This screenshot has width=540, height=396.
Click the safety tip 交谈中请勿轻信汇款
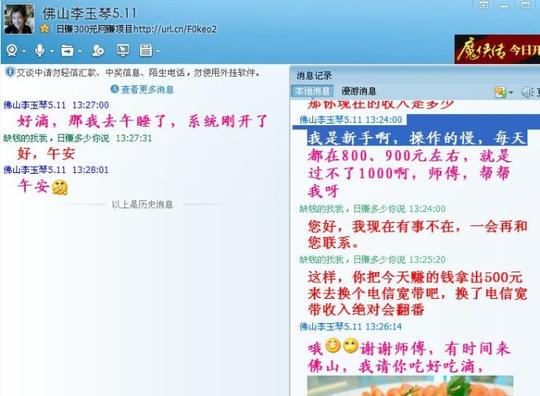point(138,72)
